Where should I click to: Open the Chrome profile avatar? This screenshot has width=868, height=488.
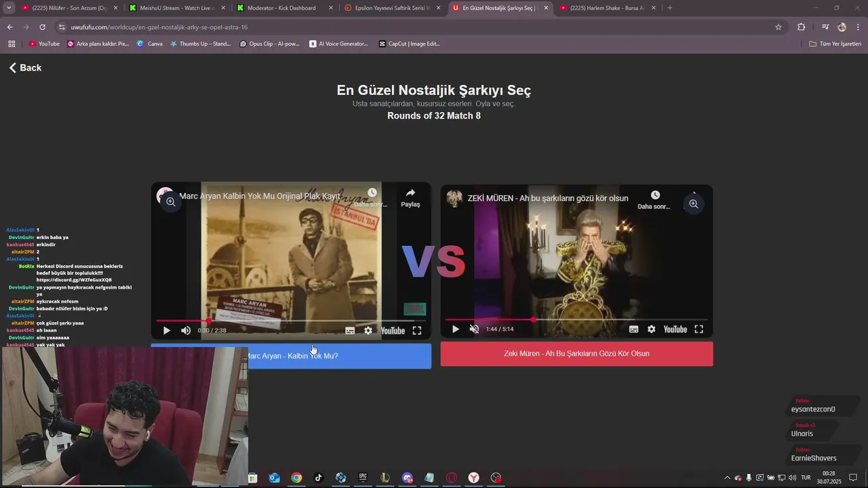tap(842, 27)
